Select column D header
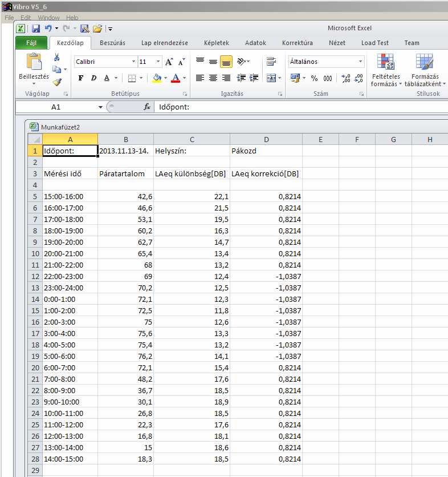 click(266, 140)
